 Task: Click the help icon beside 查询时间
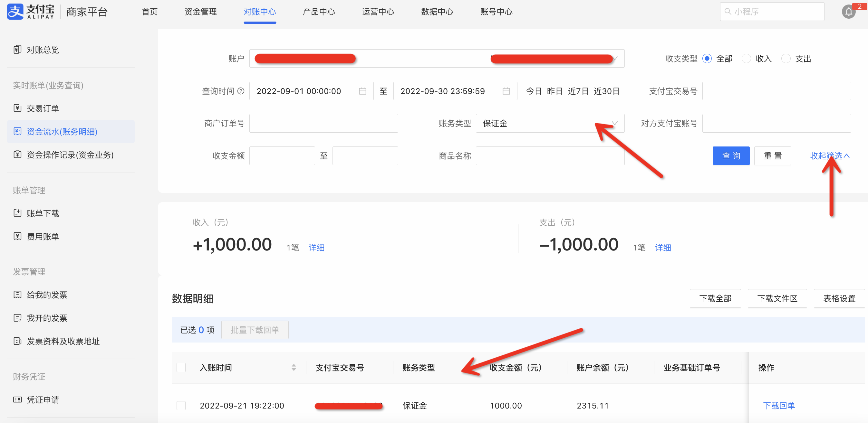click(x=241, y=91)
